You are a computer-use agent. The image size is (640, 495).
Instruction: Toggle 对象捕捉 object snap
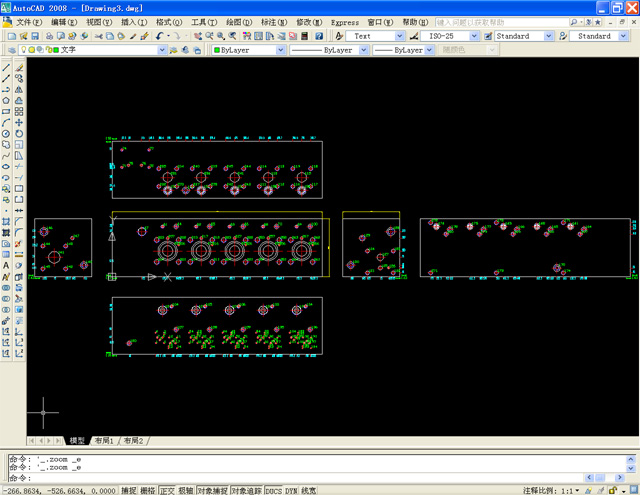pos(212,491)
